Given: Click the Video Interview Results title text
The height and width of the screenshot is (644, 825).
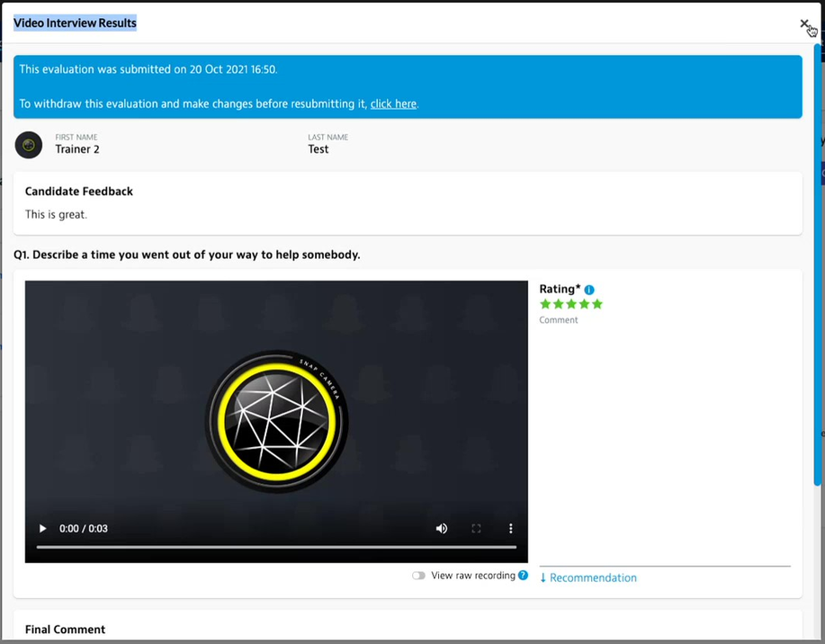Looking at the screenshot, I should click(x=75, y=23).
